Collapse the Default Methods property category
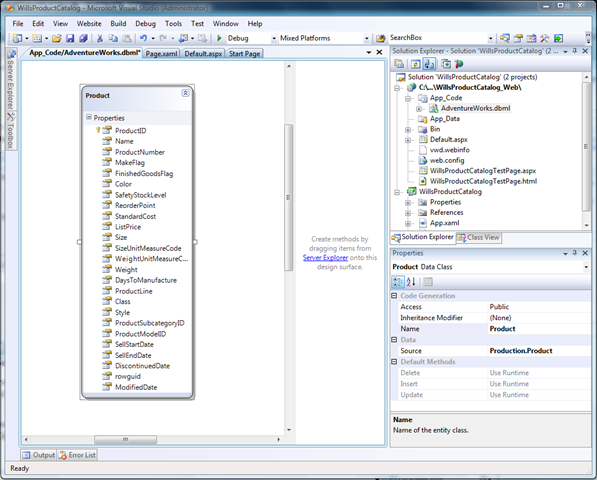The height and width of the screenshot is (480, 597). pos(394,362)
